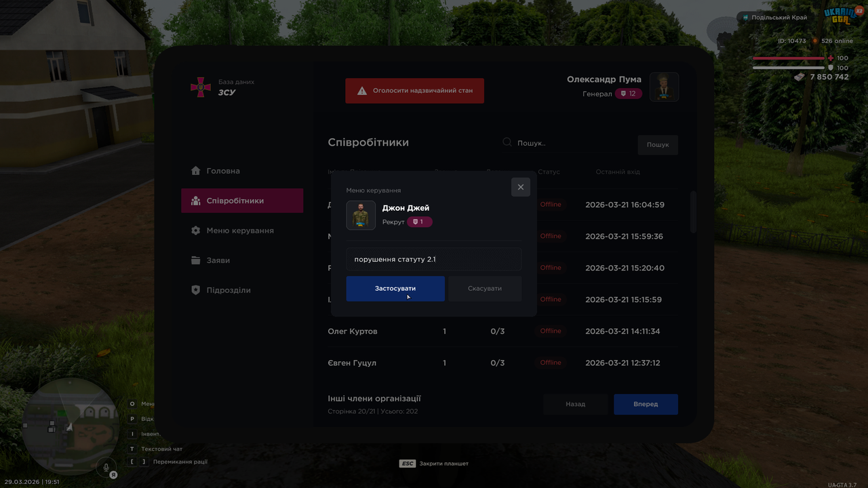
Task: Select the Олег Куртов row name
Action: point(353,331)
